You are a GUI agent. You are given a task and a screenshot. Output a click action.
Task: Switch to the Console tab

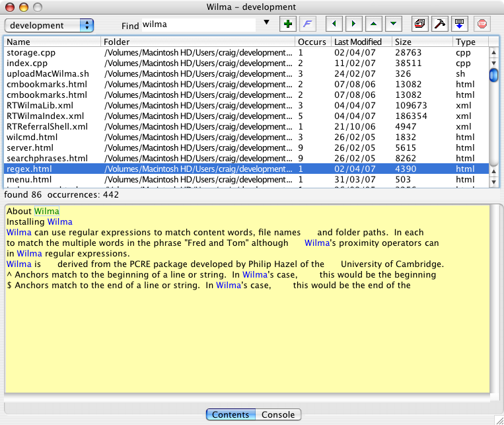coord(278,414)
